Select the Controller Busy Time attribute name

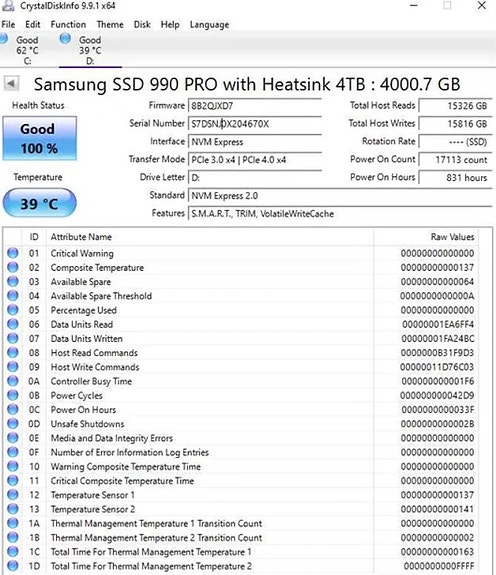pos(91,381)
